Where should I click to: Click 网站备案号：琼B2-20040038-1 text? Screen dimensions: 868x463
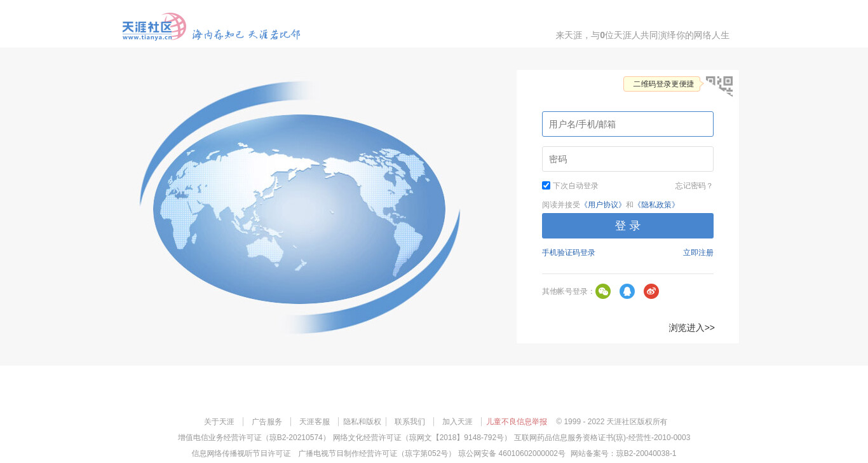click(x=623, y=453)
